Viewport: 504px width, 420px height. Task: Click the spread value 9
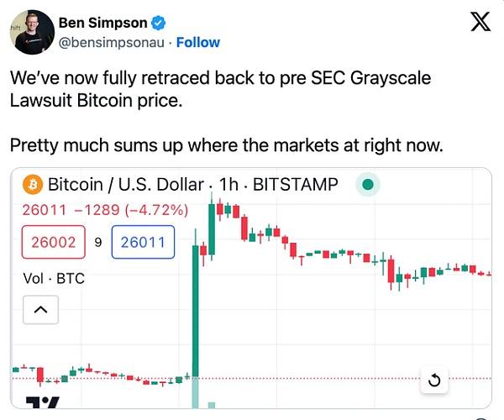(x=97, y=243)
